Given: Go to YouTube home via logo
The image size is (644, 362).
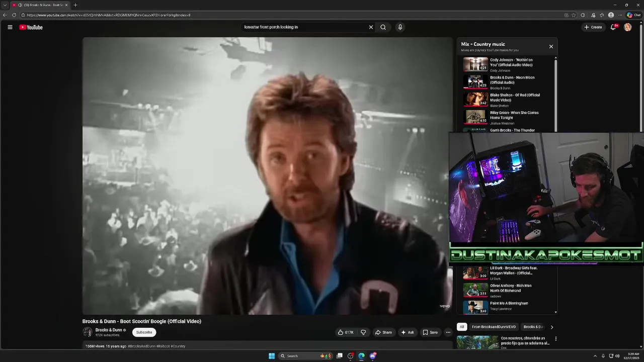Looking at the screenshot, I should [x=31, y=27].
